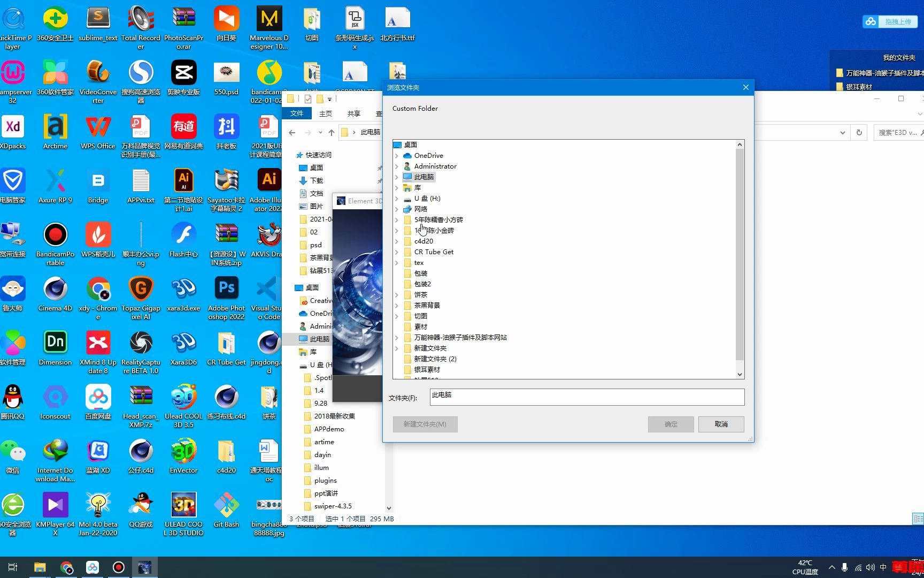Open the Git Bash desktop icon

226,509
